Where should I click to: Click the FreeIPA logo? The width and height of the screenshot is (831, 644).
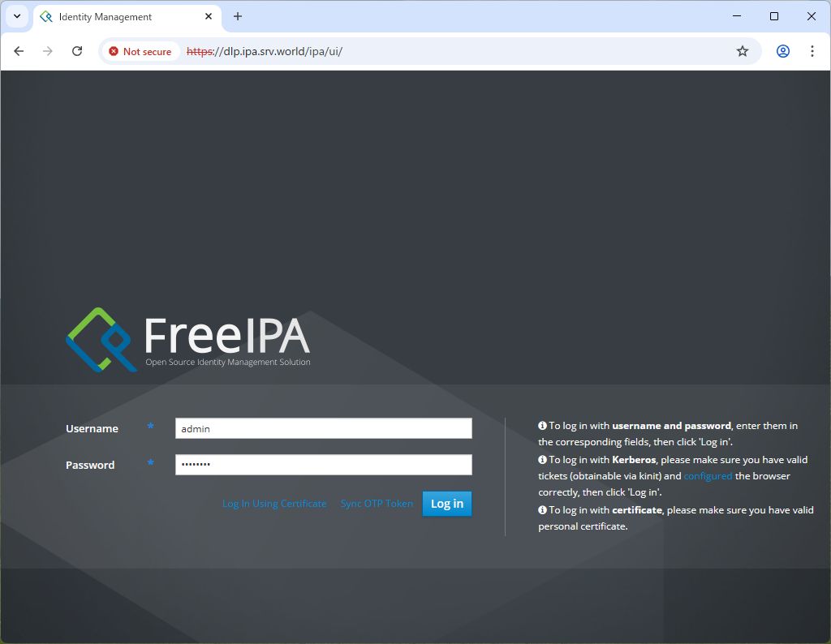(x=188, y=340)
